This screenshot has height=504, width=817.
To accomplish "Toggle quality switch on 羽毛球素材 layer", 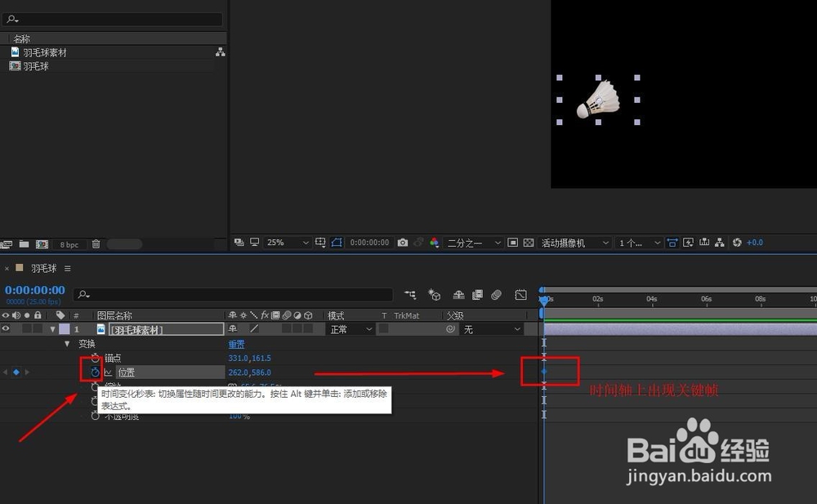I will click(254, 329).
